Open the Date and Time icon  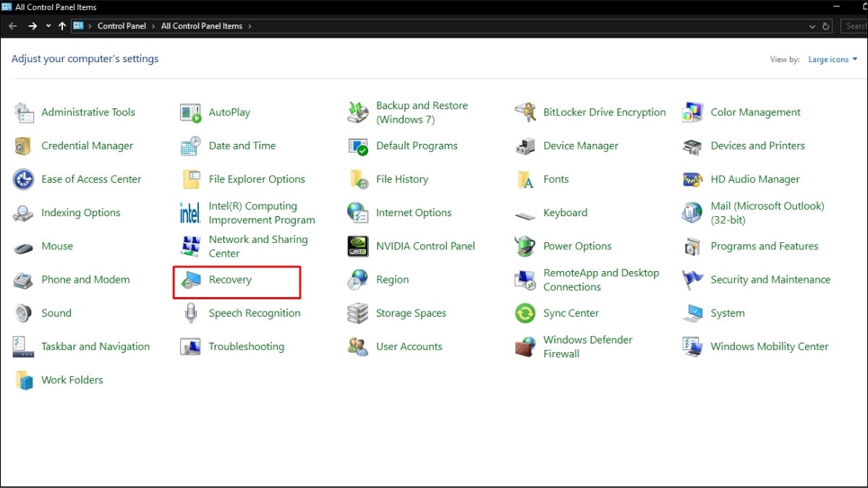coord(191,146)
